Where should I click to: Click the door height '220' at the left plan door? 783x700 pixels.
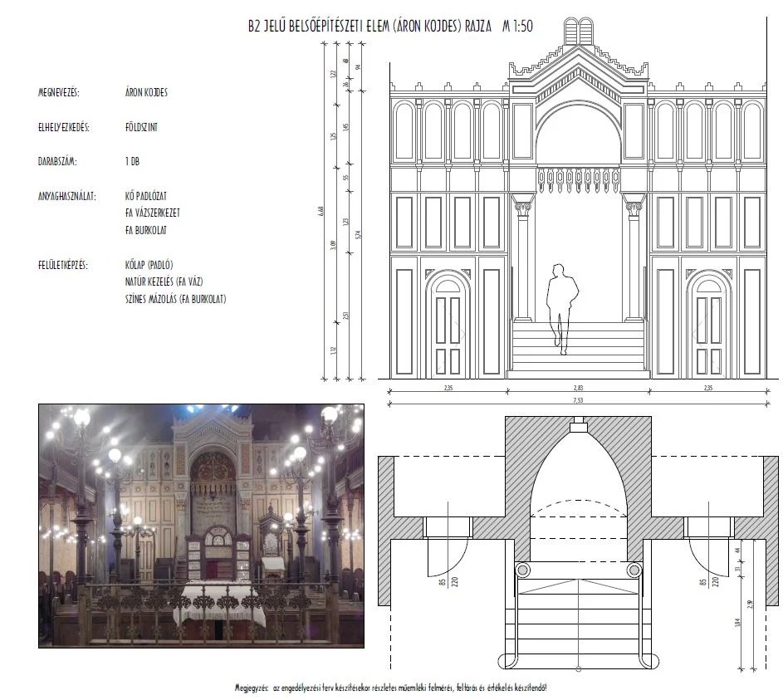(454, 581)
